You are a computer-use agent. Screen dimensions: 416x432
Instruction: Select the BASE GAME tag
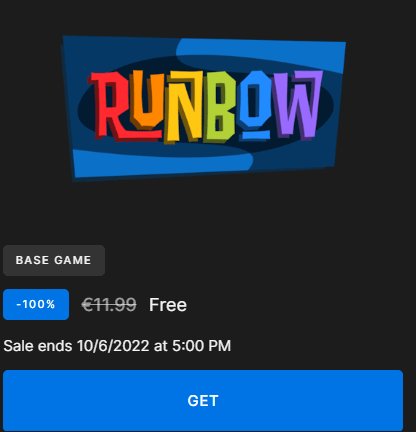click(x=54, y=260)
